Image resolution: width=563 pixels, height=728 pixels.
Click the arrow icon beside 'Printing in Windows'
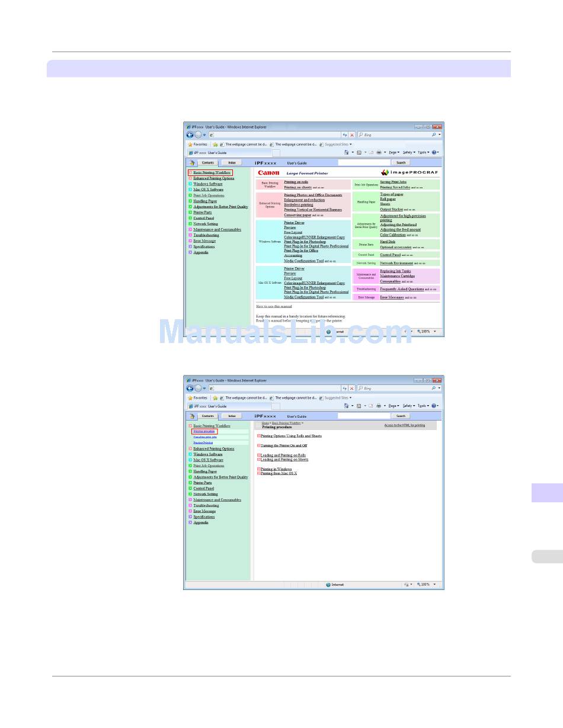(259, 469)
